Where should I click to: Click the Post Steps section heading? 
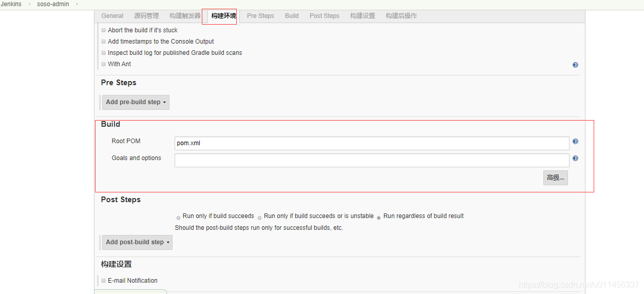pos(121,200)
